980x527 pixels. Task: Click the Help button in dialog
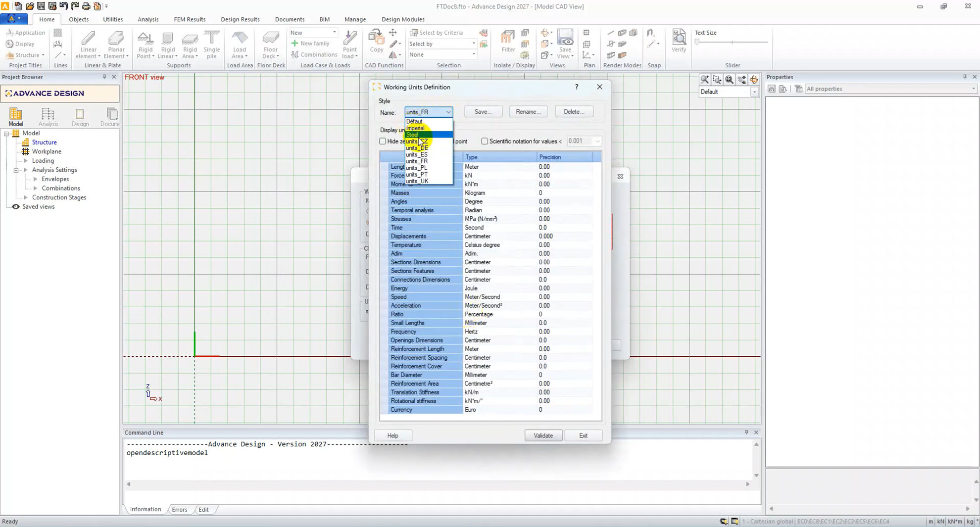392,435
